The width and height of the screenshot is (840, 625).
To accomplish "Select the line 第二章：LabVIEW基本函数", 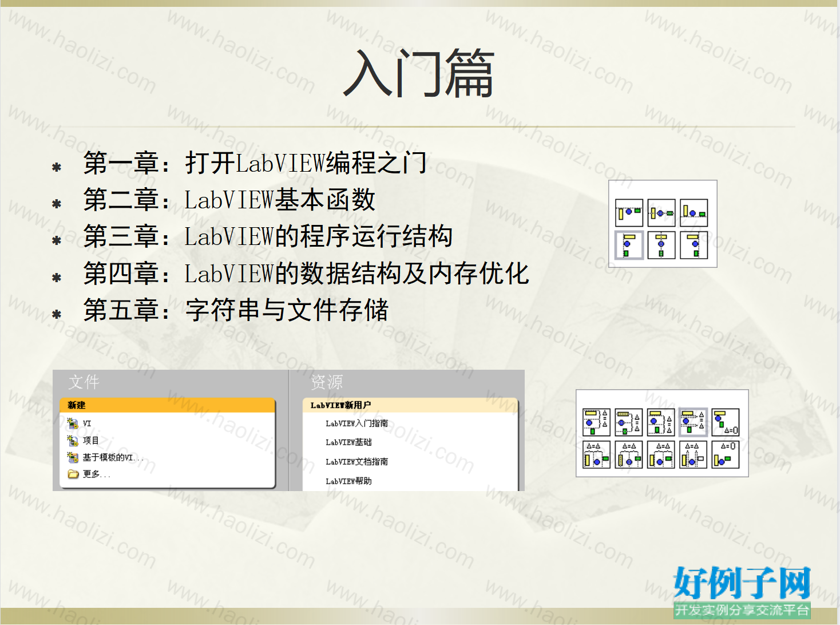I will pyautogui.click(x=229, y=200).
